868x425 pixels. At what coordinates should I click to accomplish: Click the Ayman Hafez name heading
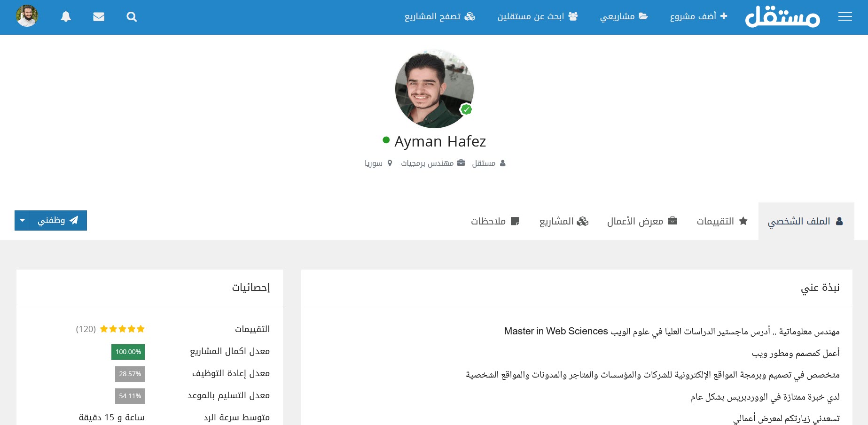(440, 141)
